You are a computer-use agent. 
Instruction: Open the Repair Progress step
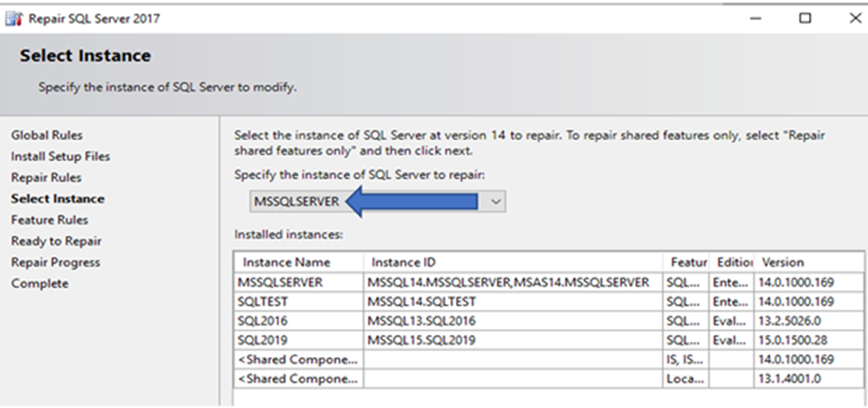tap(56, 262)
